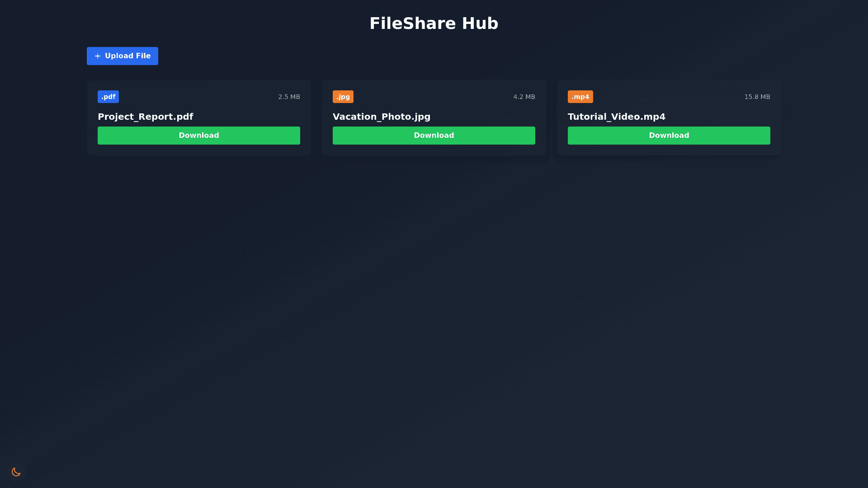This screenshot has height=488, width=868.
Task: Download Tutorial_Video.mp4
Action: pyautogui.click(x=669, y=136)
